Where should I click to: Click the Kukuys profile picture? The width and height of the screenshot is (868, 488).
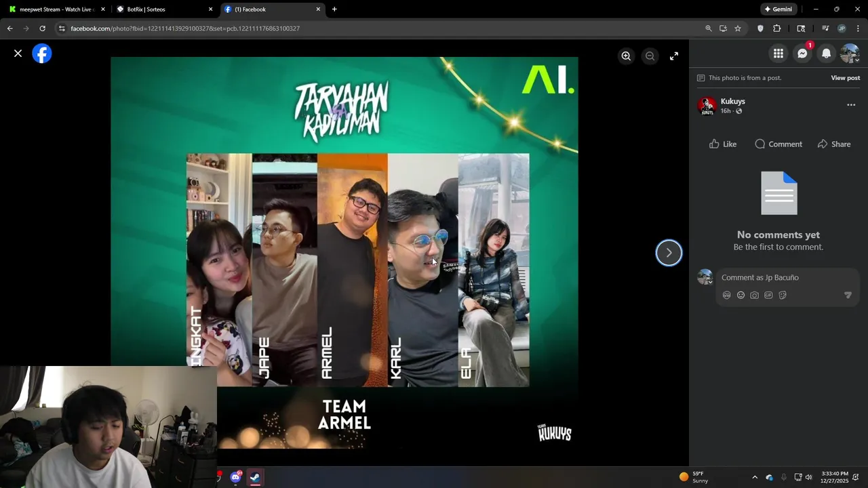click(707, 106)
